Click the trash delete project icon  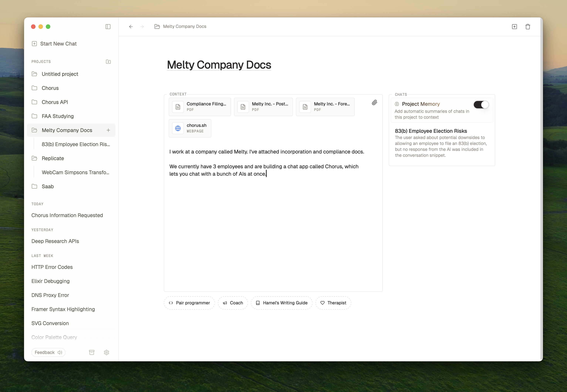tap(528, 26)
